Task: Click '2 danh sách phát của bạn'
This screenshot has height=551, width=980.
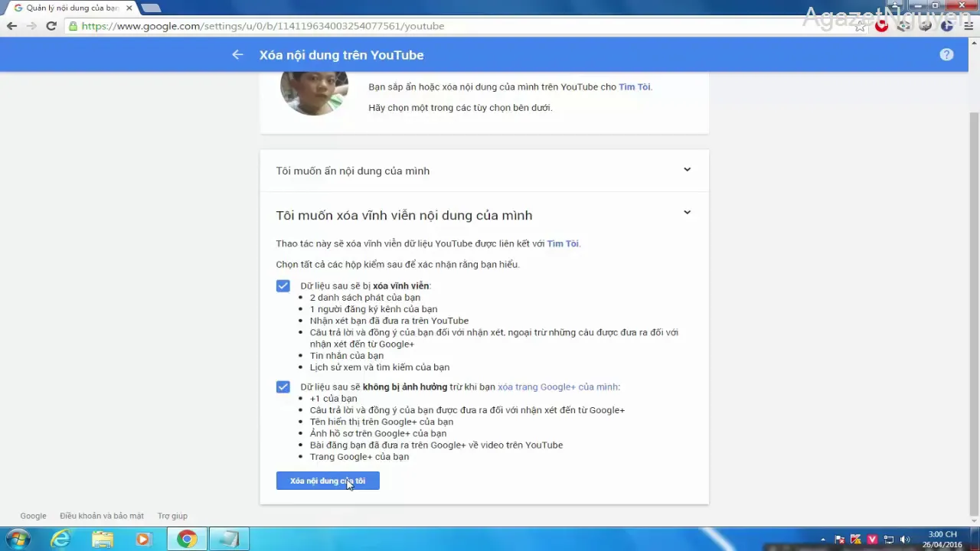Action: click(x=365, y=298)
